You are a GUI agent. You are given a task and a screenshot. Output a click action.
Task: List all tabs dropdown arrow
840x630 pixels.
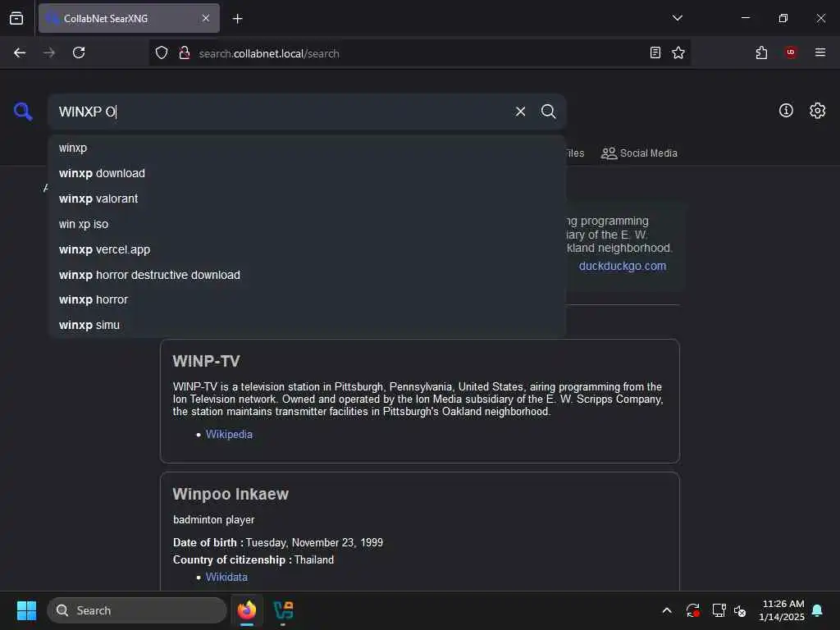pyautogui.click(x=678, y=18)
